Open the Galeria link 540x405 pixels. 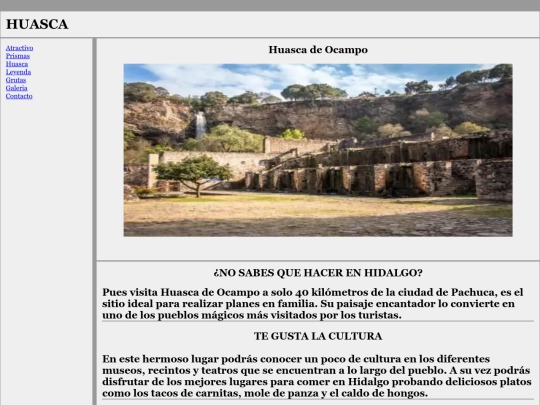[x=17, y=88]
